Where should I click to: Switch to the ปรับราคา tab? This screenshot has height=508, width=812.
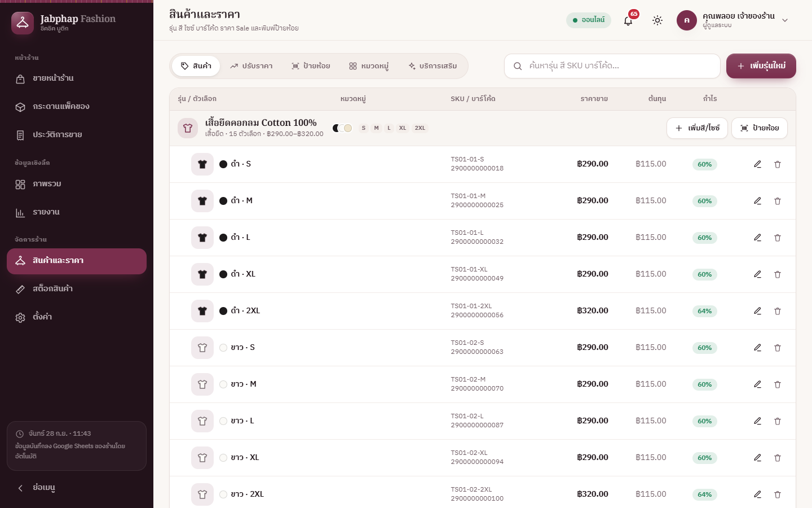tap(251, 66)
